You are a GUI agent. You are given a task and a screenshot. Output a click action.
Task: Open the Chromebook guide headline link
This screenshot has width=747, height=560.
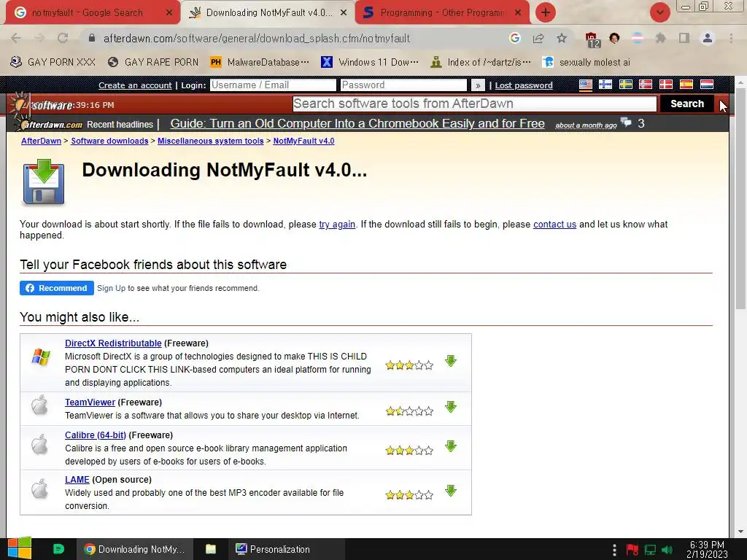pyautogui.click(x=357, y=123)
